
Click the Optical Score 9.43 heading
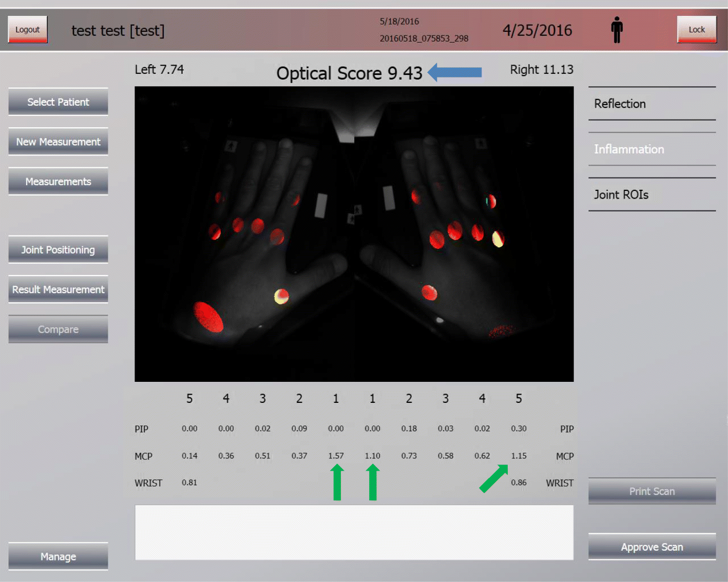(349, 73)
